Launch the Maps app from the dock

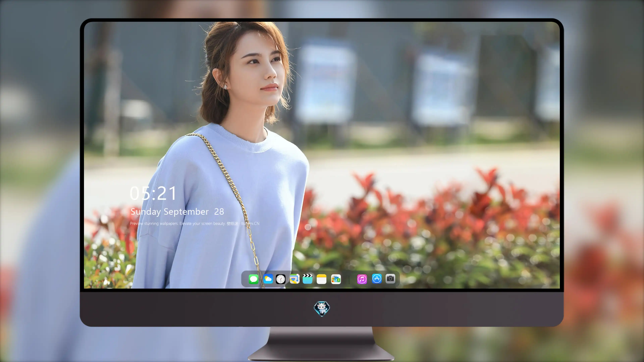coord(294,279)
